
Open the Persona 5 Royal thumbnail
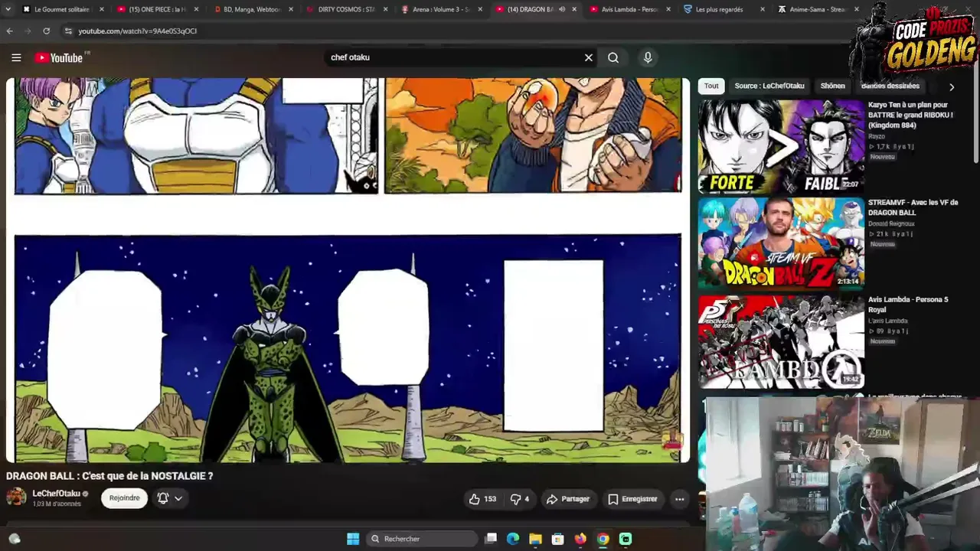[781, 341]
